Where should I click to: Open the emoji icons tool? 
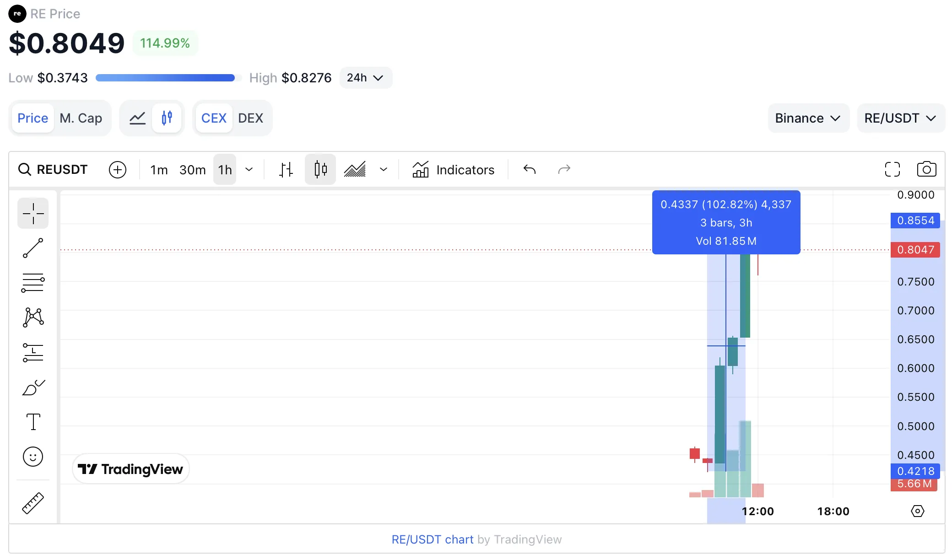[x=33, y=457]
